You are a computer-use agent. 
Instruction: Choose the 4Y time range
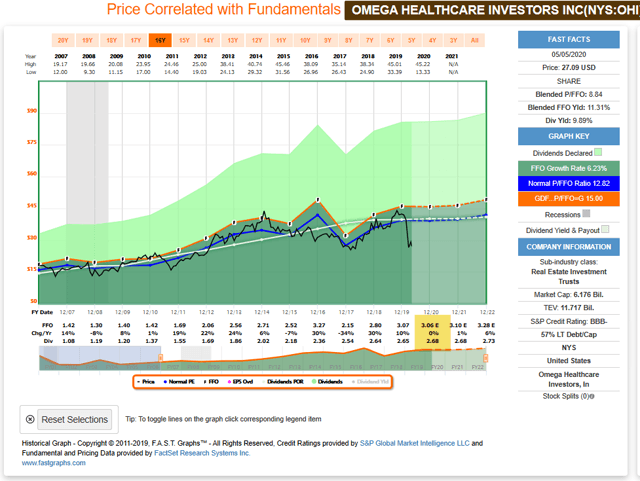click(433, 40)
